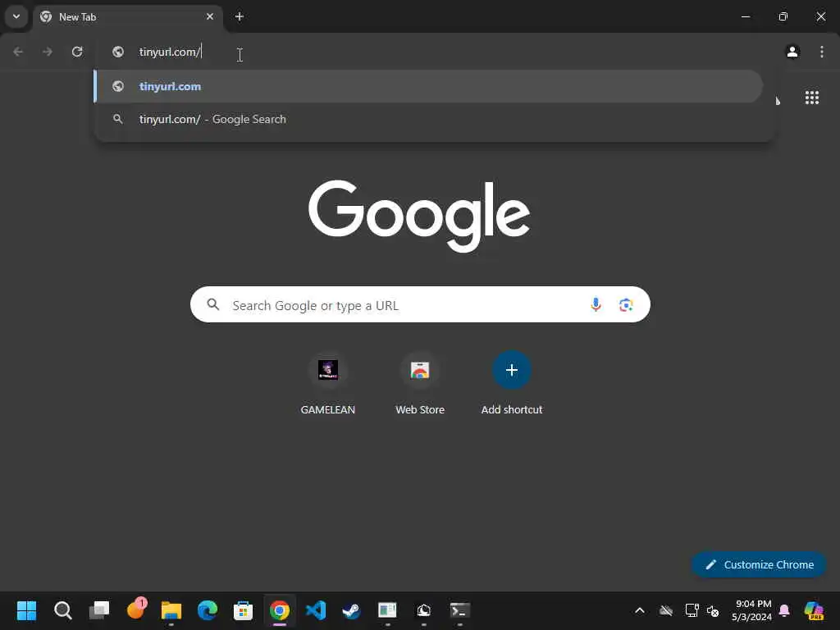Open the Chrome profile icon

point(792,52)
